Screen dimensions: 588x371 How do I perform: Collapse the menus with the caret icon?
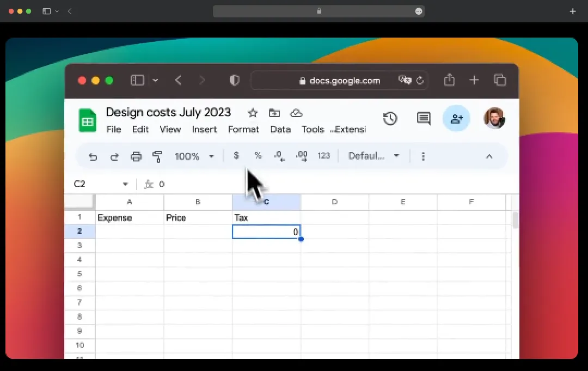point(489,156)
